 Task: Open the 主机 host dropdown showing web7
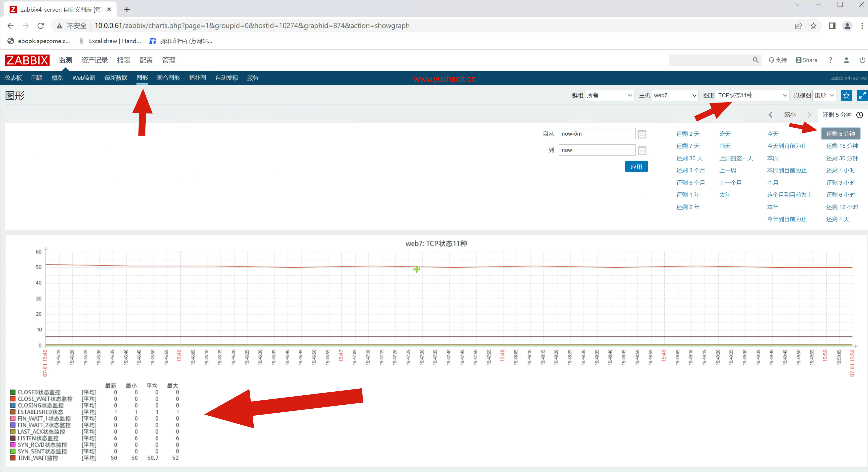point(675,95)
